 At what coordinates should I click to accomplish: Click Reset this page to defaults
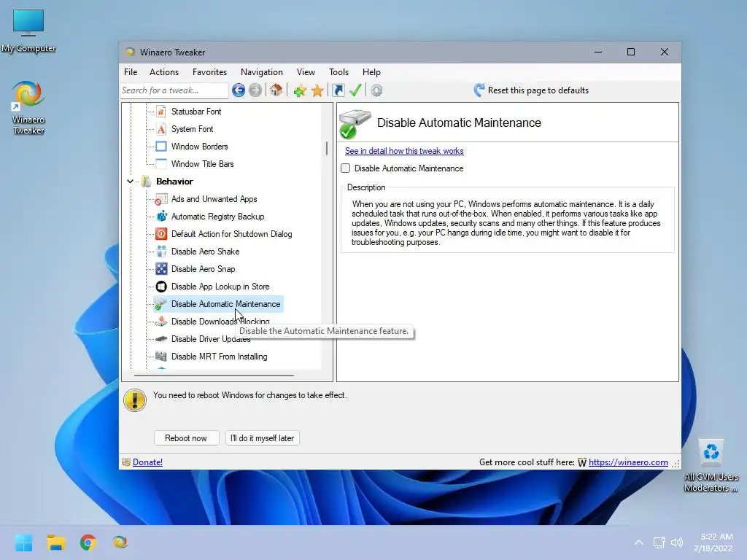click(x=531, y=90)
